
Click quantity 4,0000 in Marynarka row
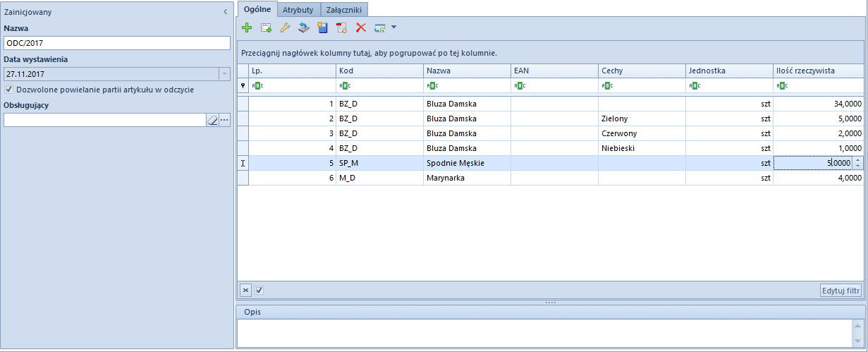(x=819, y=178)
